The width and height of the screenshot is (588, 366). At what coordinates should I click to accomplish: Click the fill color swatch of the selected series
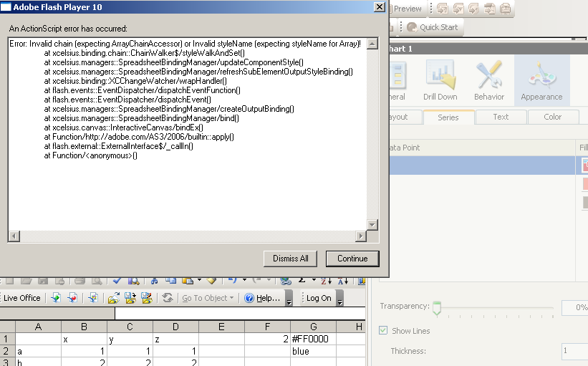pyautogui.click(x=584, y=165)
